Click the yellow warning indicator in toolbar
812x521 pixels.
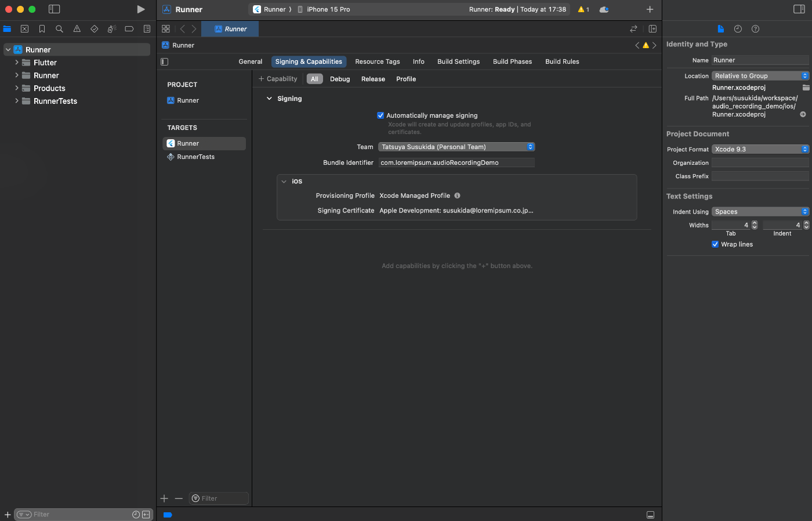pyautogui.click(x=583, y=9)
